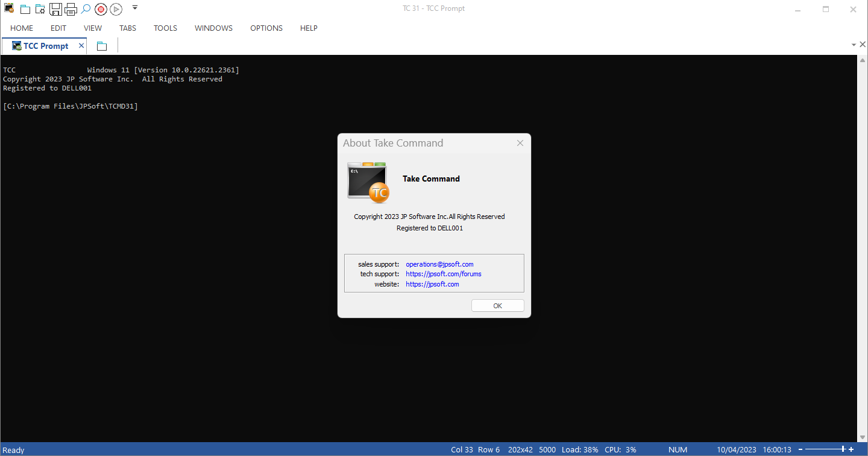This screenshot has height=456, width=868.
Task: Open the HOME ribbon menu
Action: (x=22, y=28)
